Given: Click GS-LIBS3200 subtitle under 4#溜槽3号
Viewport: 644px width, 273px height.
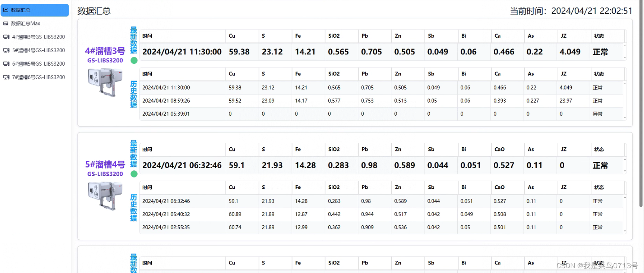Looking at the screenshot, I should [105, 60].
